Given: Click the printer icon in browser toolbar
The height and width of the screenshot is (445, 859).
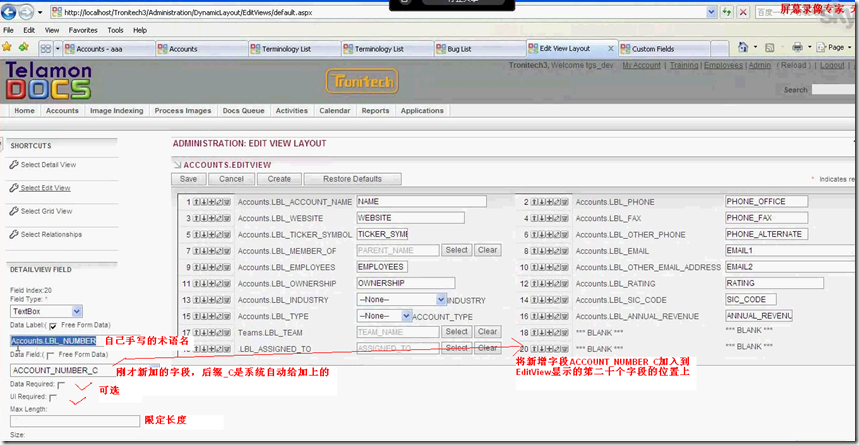Looking at the screenshot, I should point(797,47).
